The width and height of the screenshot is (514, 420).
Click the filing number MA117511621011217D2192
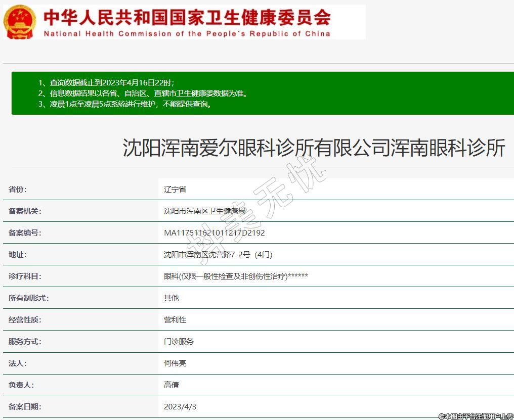[x=214, y=233]
